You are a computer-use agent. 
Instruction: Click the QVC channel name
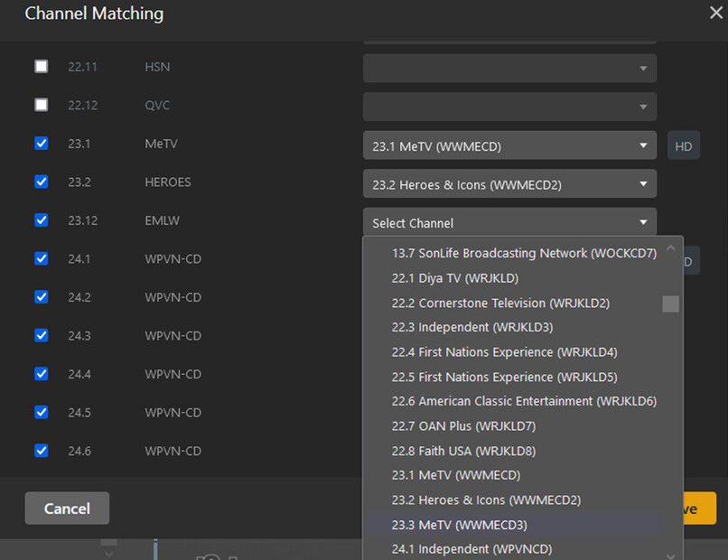point(157,106)
